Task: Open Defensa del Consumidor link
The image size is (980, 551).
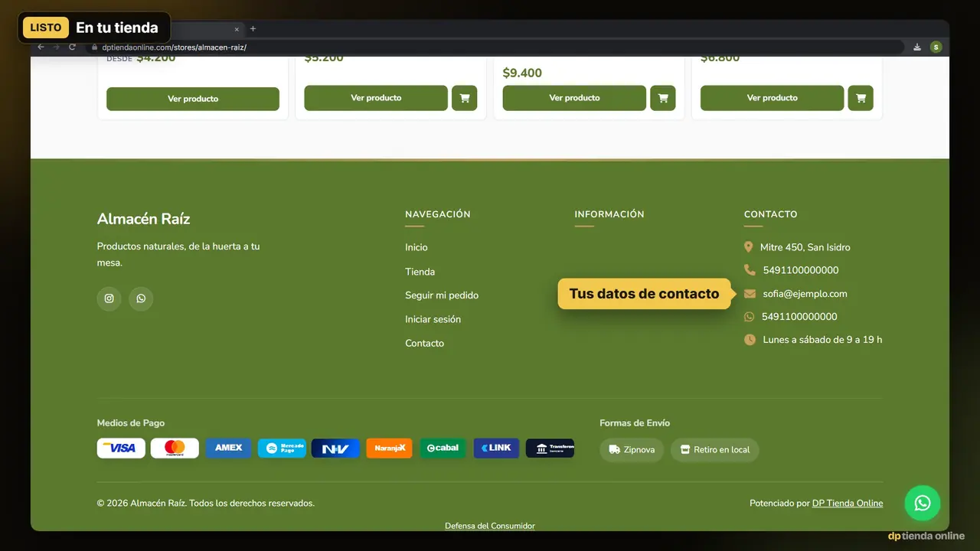Action: (x=490, y=526)
